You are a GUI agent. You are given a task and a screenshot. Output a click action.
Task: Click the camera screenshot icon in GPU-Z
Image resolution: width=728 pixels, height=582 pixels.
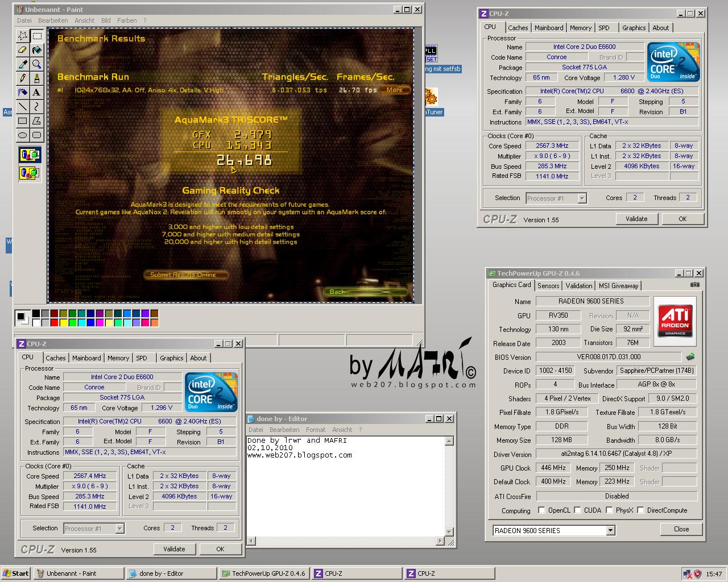coord(694,285)
